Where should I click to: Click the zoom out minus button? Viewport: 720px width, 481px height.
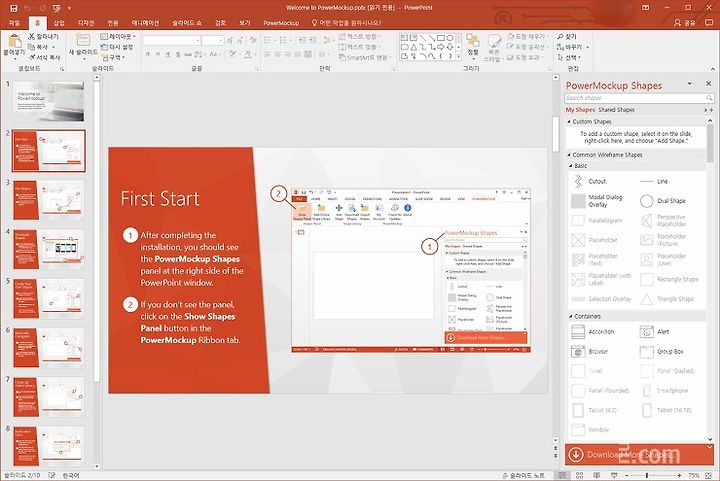click(626, 475)
